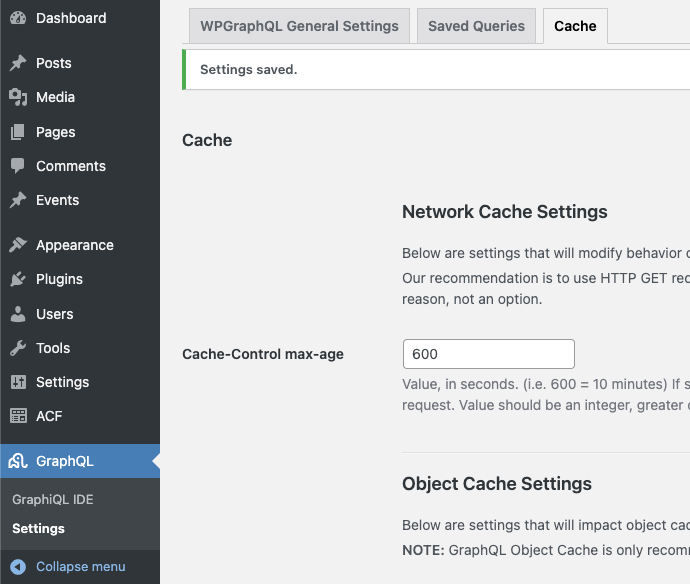Open GraphiQL IDE submenu link
The height and width of the screenshot is (584, 690).
pyautogui.click(x=53, y=499)
